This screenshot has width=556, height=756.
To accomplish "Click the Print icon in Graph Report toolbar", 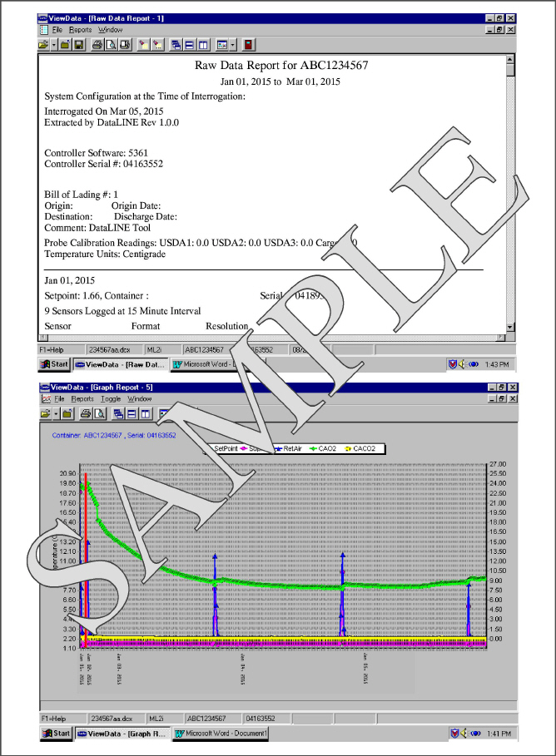I will click(x=86, y=413).
